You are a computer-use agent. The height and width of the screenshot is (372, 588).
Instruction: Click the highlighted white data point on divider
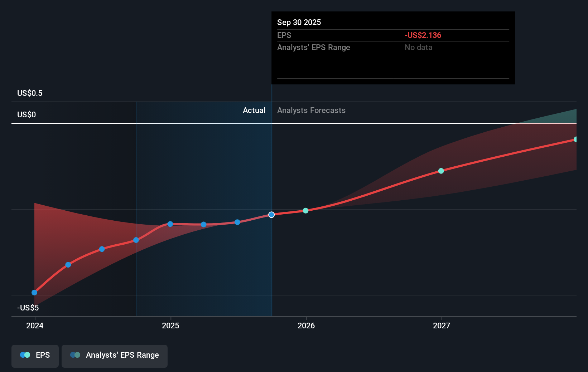click(x=271, y=215)
